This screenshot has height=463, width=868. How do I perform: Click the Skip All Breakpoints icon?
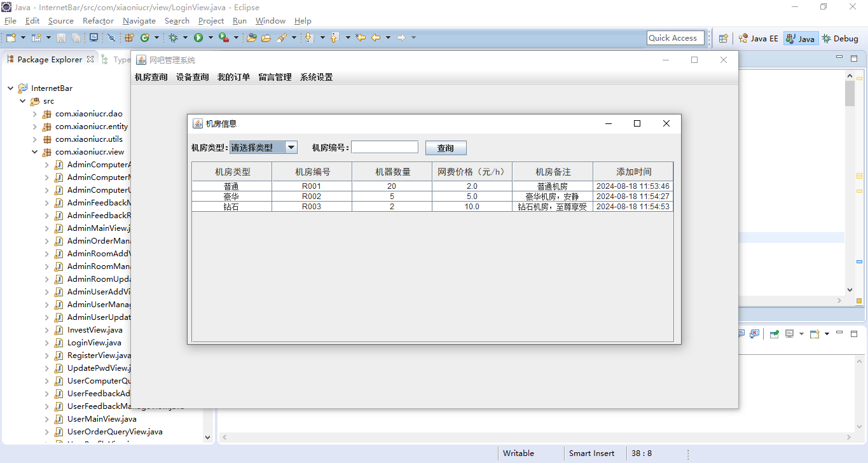tap(111, 38)
